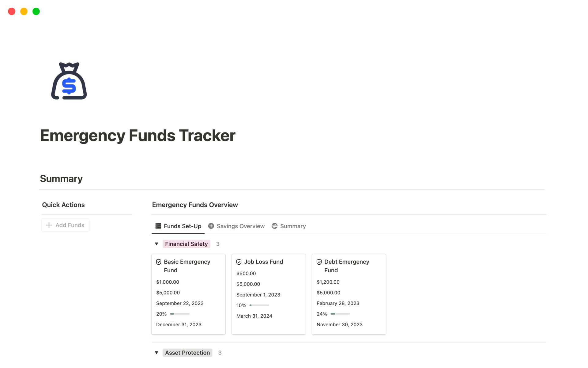588x368 pixels.
Task: Click the Emergency Funds Tracker page title
Action: pyautogui.click(x=138, y=136)
